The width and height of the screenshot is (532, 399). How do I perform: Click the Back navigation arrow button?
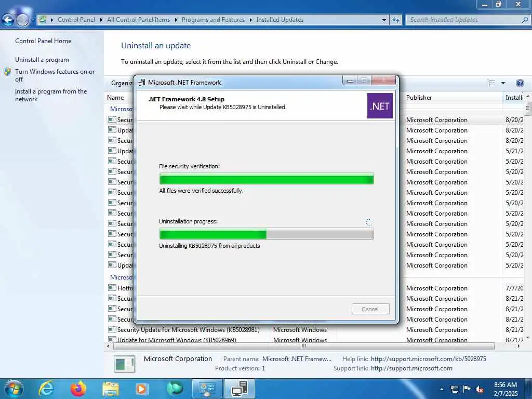click(x=8, y=20)
